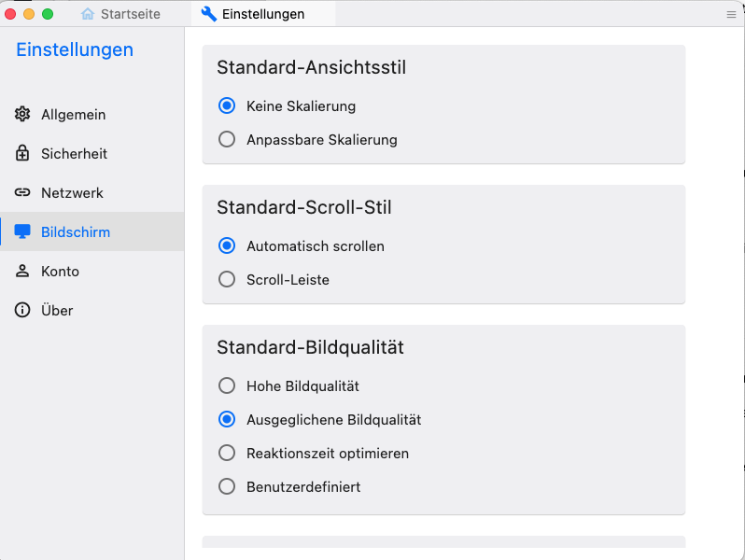
Task: Click the Über info icon
Action: (x=22, y=311)
